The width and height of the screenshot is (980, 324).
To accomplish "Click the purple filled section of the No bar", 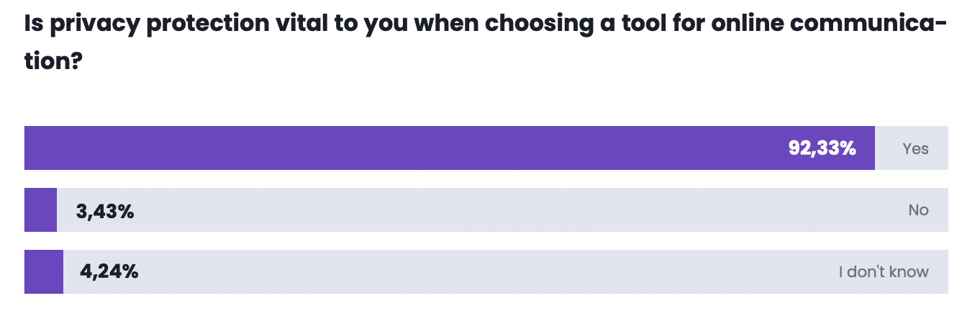I will click(x=40, y=210).
